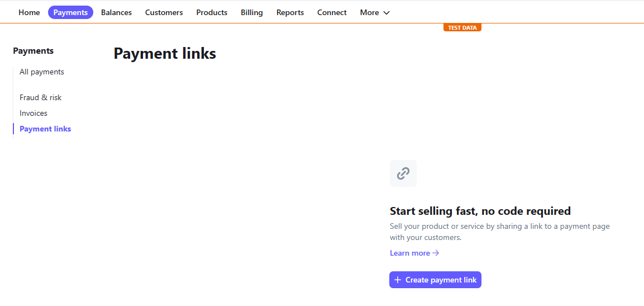Select Fraud & risk in sidebar
Image resolution: width=644 pixels, height=306 pixels.
coord(41,98)
